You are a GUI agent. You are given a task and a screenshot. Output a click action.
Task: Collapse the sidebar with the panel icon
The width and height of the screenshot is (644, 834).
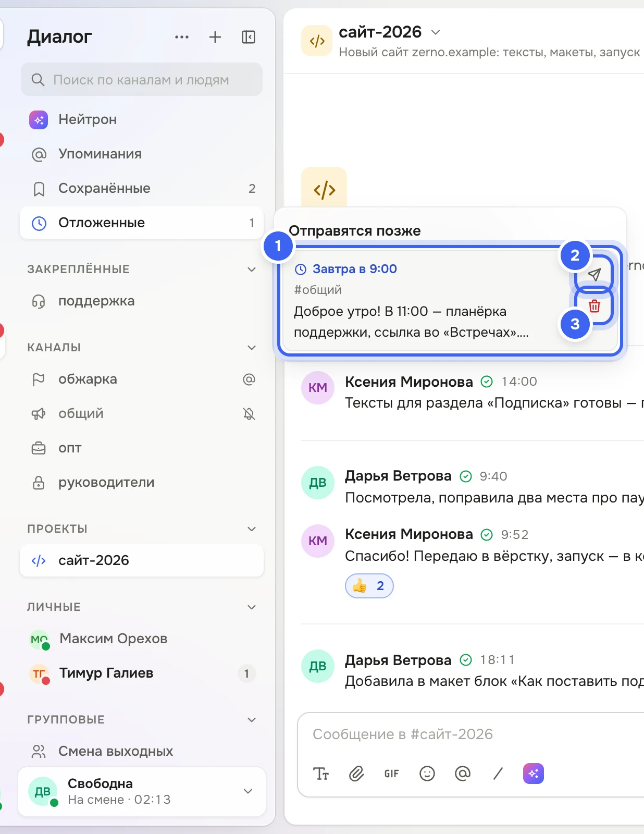point(249,37)
